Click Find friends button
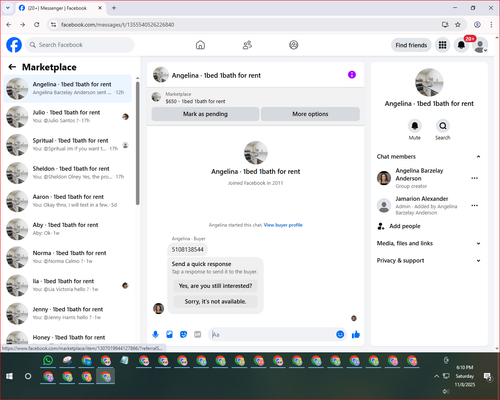 411,45
